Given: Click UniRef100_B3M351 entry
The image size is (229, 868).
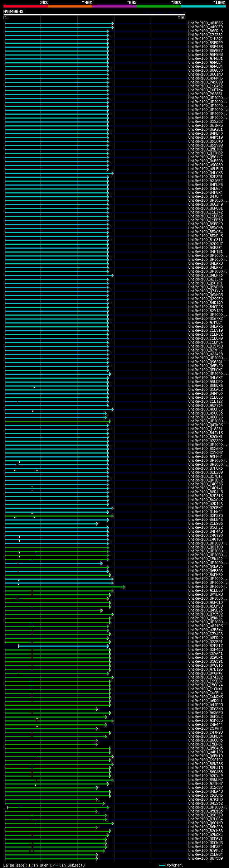Looking at the screenshot, I should [205, 177].
